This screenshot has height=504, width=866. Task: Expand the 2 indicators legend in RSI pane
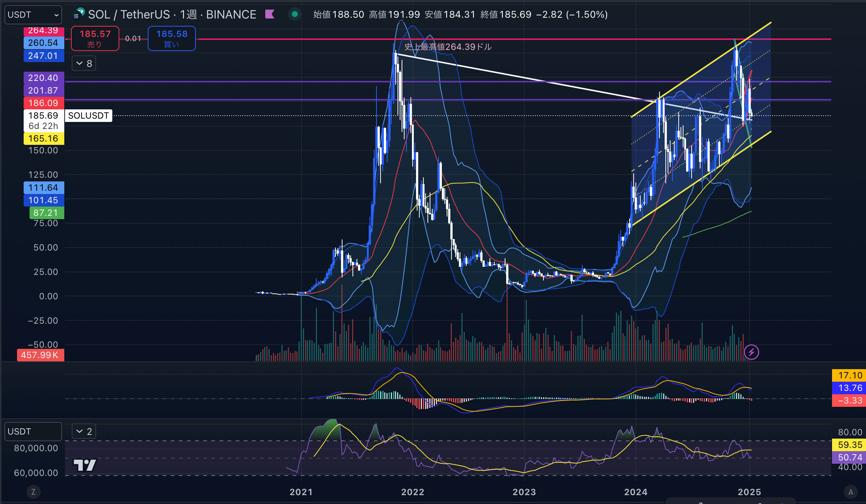[84, 431]
